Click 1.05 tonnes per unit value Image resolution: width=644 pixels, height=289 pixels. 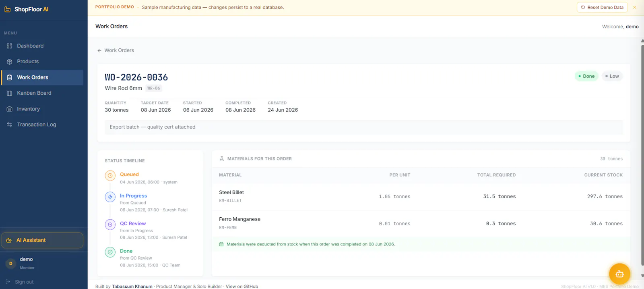point(394,197)
